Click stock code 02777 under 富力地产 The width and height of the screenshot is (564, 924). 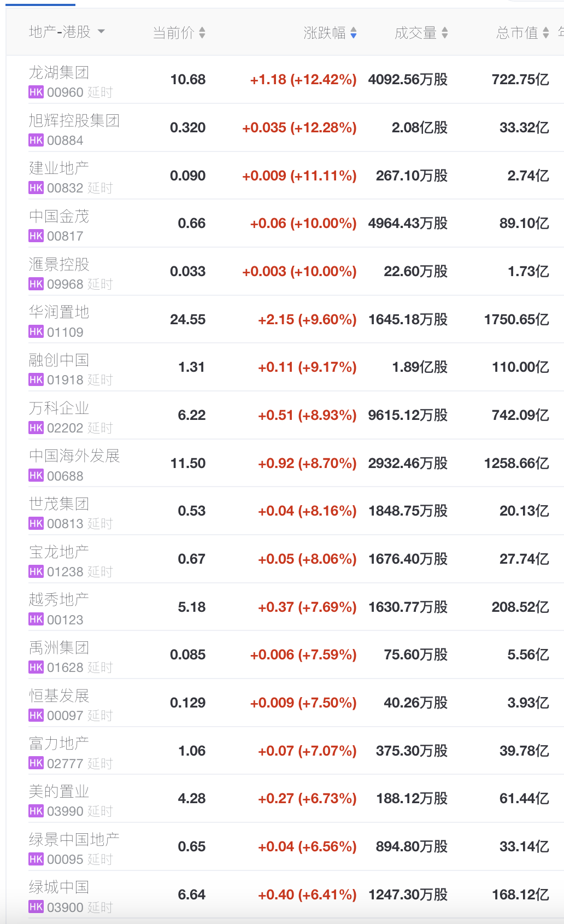[65, 763]
